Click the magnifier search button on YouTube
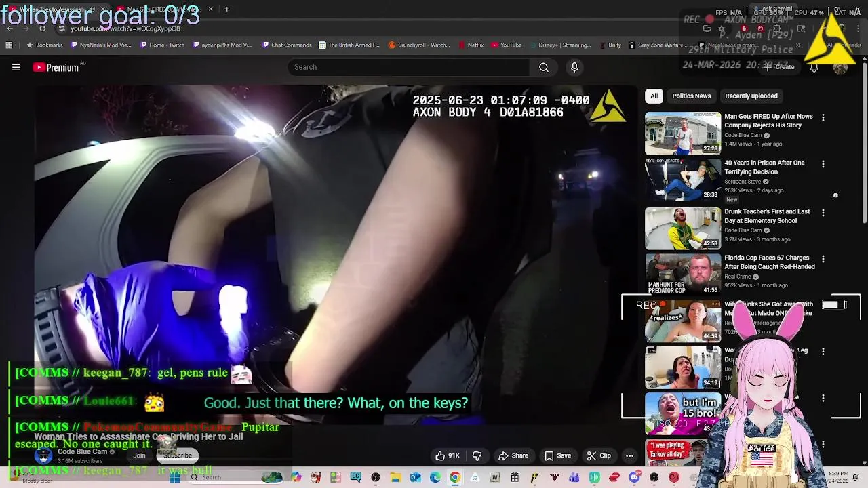Image resolution: width=868 pixels, height=488 pixels. (x=544, y=67)
